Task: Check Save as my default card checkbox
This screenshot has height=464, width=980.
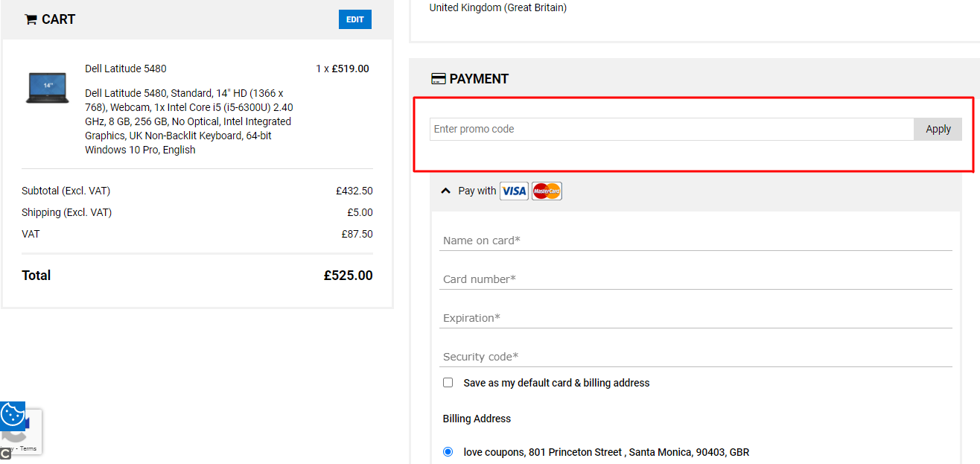Action: (448, 383)
